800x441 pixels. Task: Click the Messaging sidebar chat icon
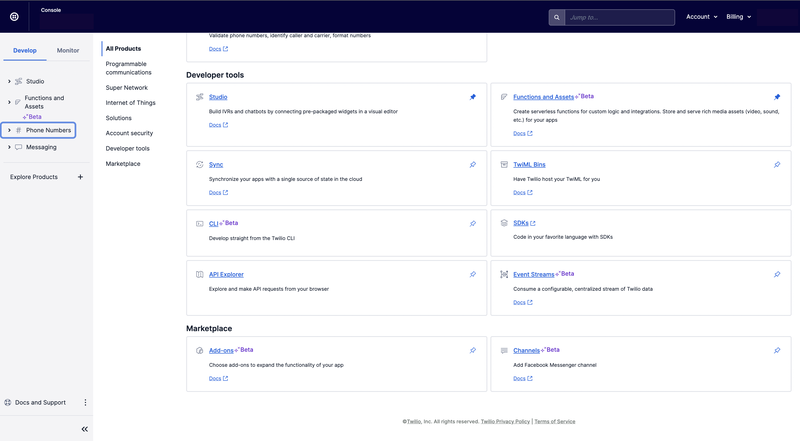click(x=18, y=147)
